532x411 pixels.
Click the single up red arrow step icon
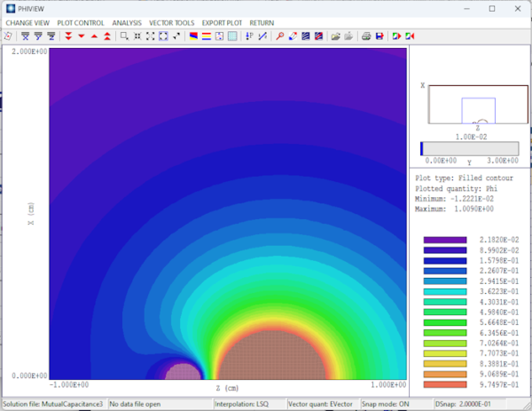94,36
